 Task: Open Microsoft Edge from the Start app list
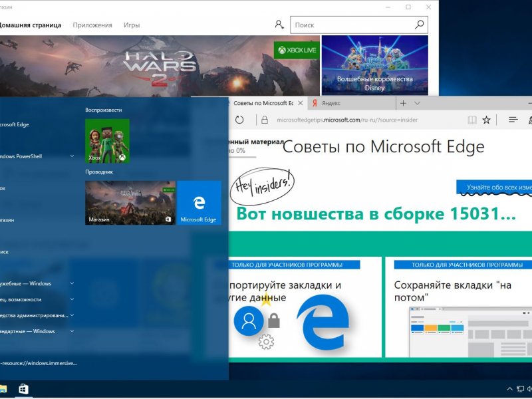tap(15, 124)
